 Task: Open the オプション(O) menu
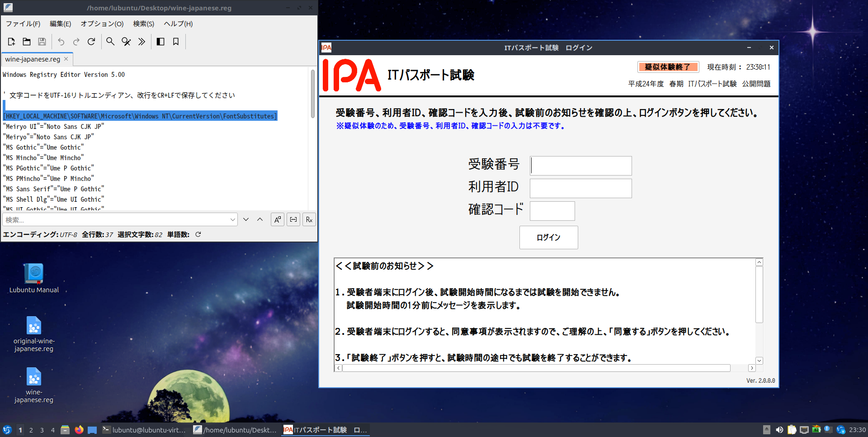coord(102,24)
